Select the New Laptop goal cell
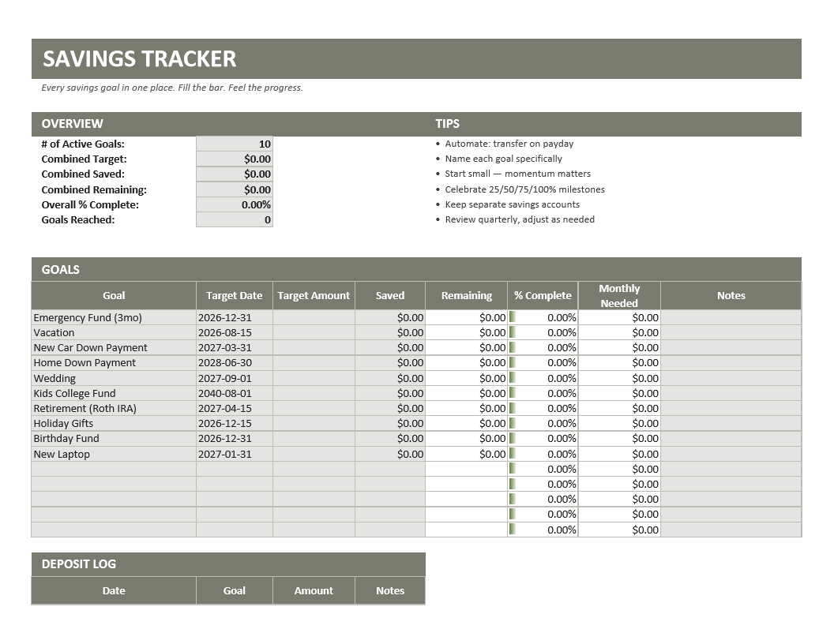The width and height of the screenshot is (834, 644). (x=114, y=454)
